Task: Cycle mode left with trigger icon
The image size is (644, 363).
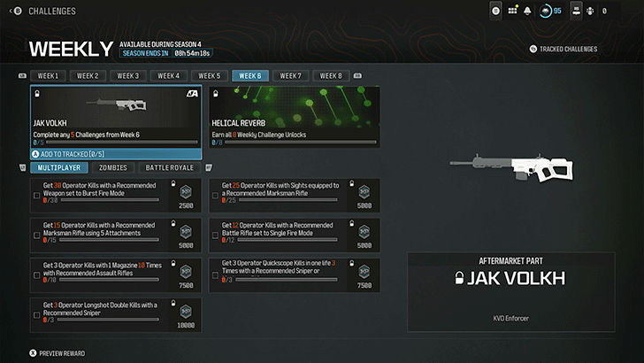Action: click(23, 167)
